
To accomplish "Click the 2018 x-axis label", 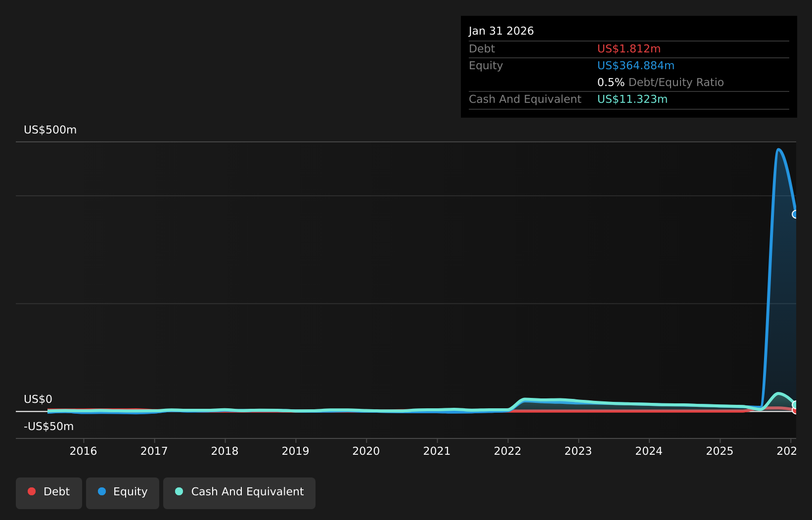I will click(225, 451).
